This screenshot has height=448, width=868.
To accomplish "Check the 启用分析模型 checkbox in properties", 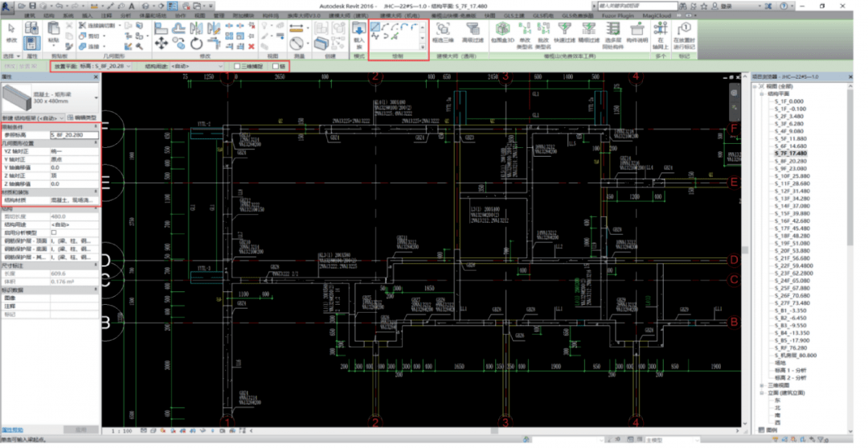I will tap(54, 232).
